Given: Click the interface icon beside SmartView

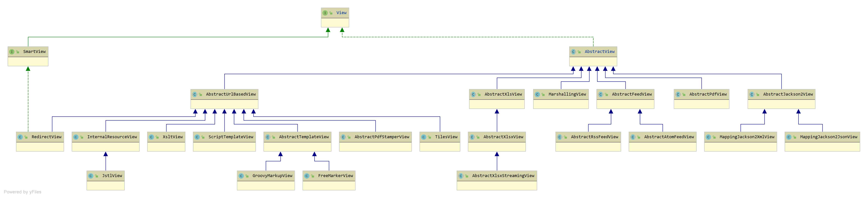Looking at the screenshot, I should point(12,52).
